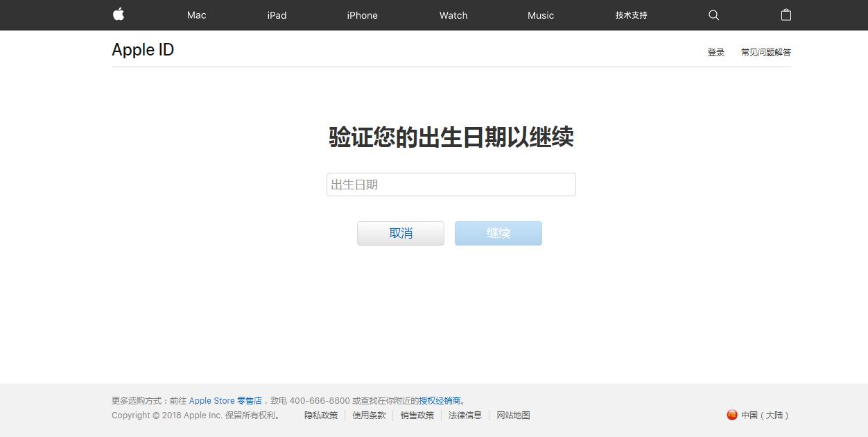Click the China region flag icon
868x437 pixels.
[x=732, y=415]
